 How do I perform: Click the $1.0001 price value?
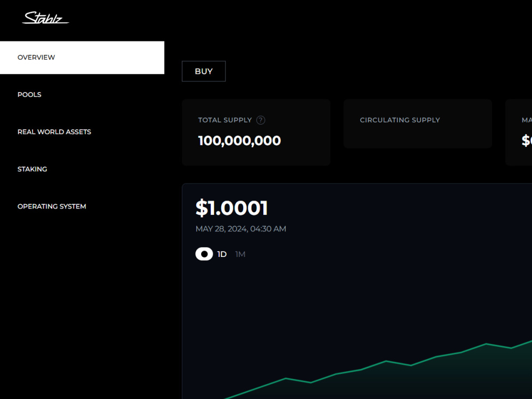[232, 207]
